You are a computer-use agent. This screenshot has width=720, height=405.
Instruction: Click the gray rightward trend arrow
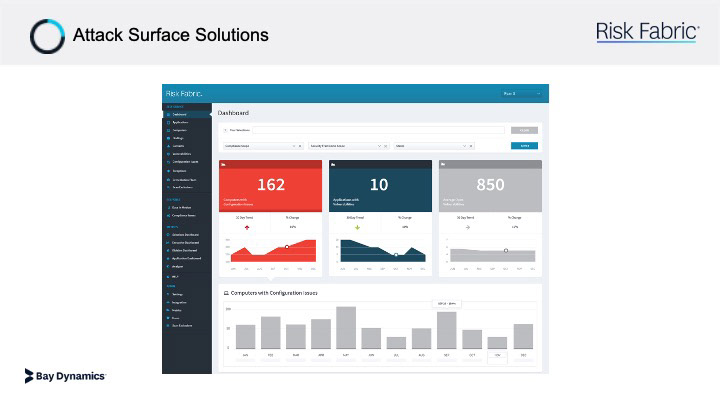(467, 227)
